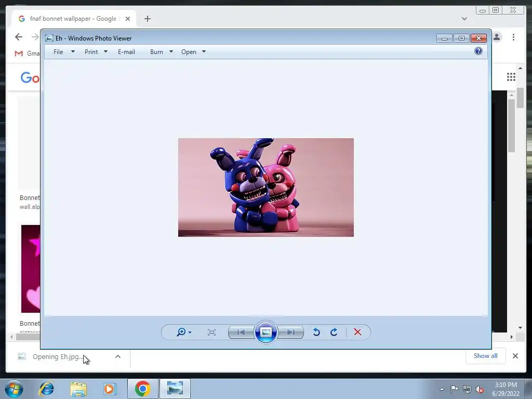Open Windows Media Player from taskbar
Screen dimensions: 532x399
coord(110,389)
